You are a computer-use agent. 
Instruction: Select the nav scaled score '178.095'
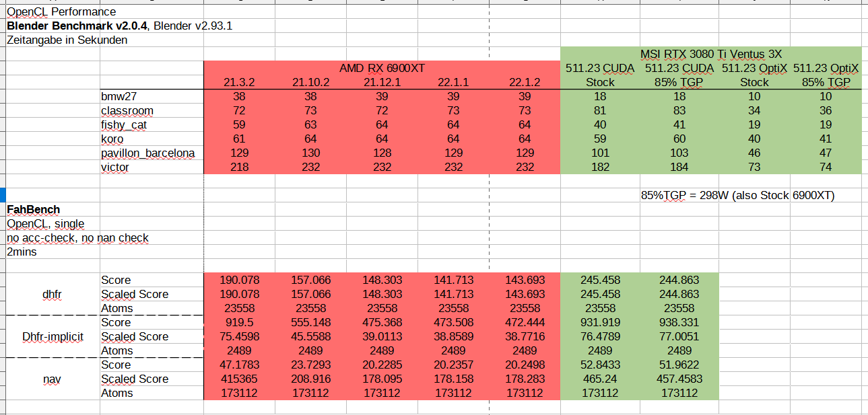tap(382, 379)
